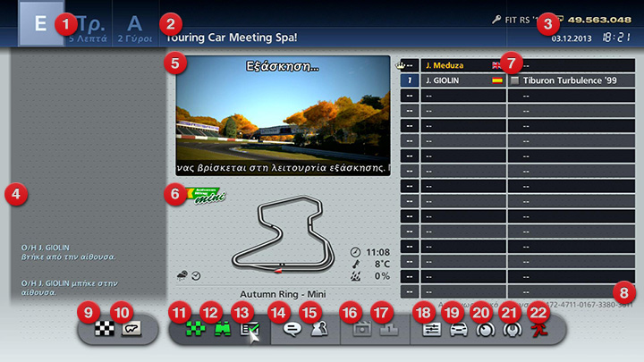
Task: Open the chat speech bubble icon
Action: pos(290,329)
